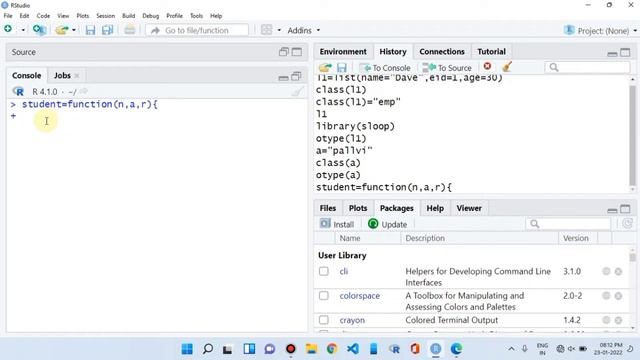Viewport: 640px width, 360px height.
Task: Open the Help menu
Action: pos(216,16)
